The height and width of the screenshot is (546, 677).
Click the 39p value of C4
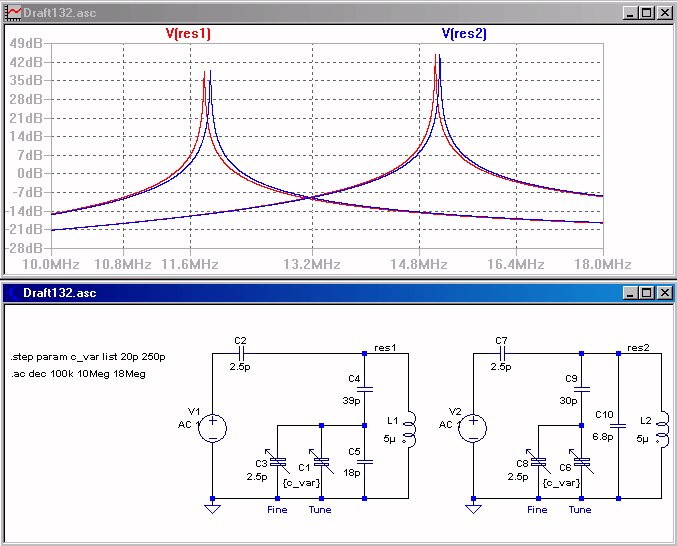pyautogui.click(x=351, y=401)
